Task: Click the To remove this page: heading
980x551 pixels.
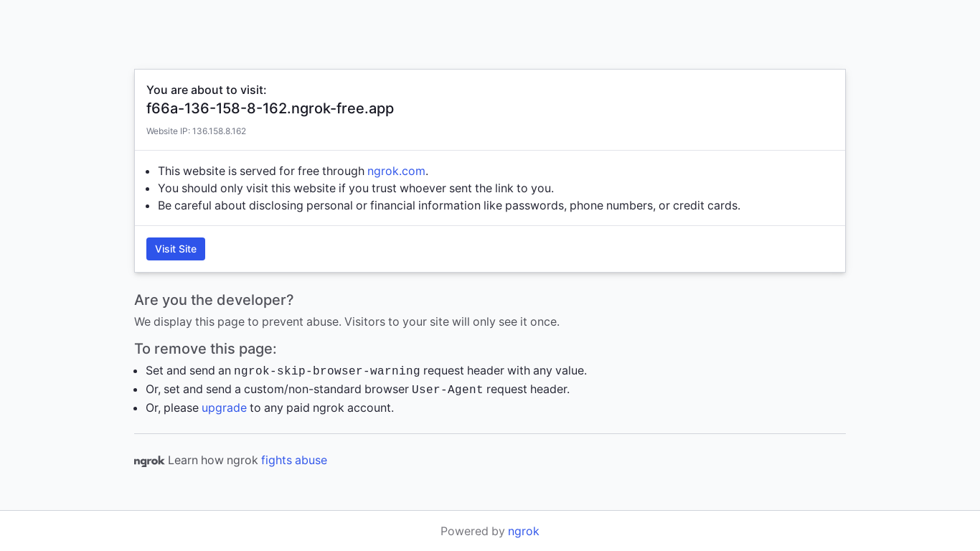Action: tap(205, 349)
